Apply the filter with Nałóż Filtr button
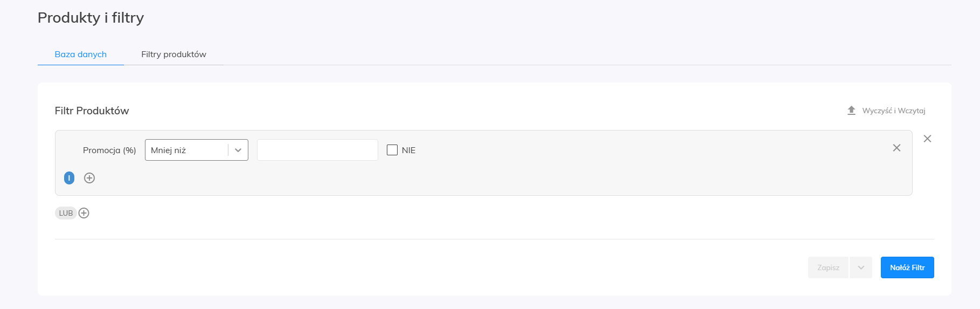Viewport: 980px width, 309px height. coord(907,267)
